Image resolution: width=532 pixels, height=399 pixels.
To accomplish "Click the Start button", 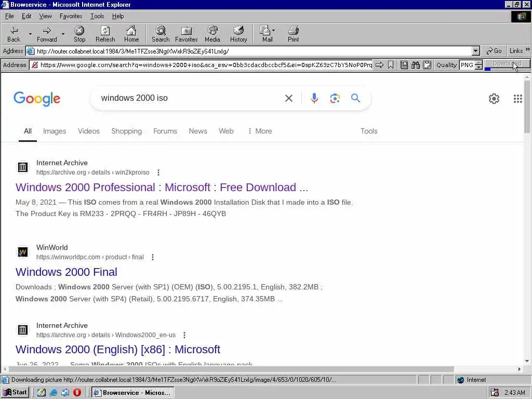I will [x=15, y=393].
